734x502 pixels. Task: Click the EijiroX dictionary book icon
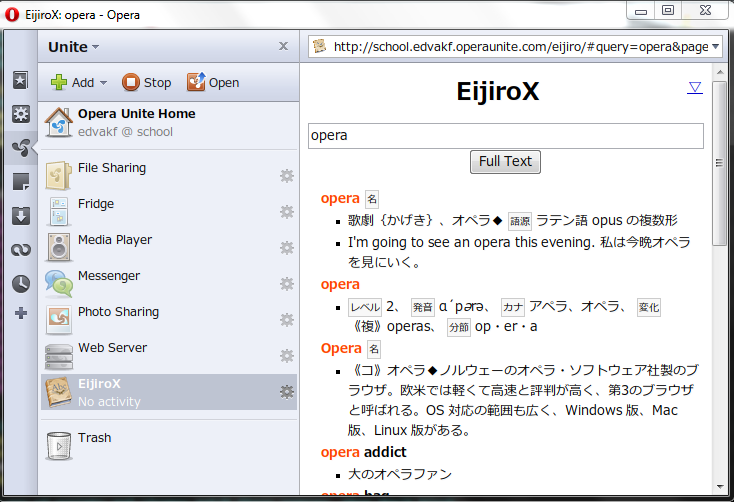tap(59, 392)
